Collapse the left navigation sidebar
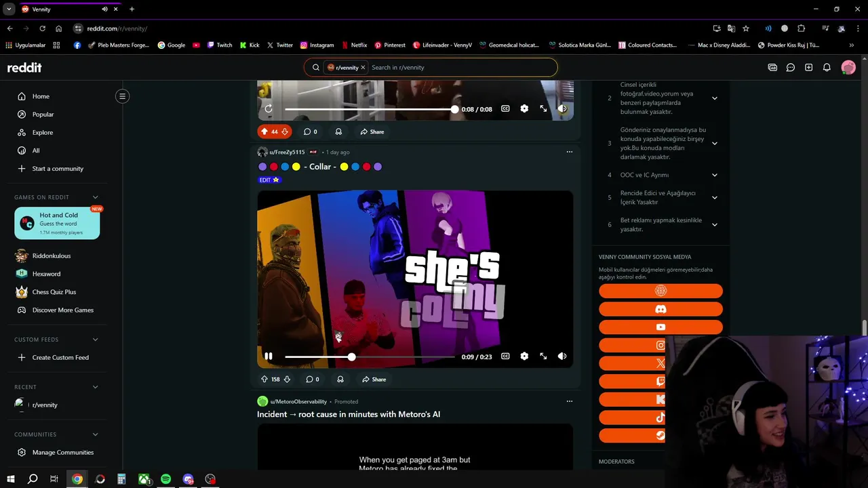The height and width of the screenshot is (488, 868). click(x=123, y=96)
